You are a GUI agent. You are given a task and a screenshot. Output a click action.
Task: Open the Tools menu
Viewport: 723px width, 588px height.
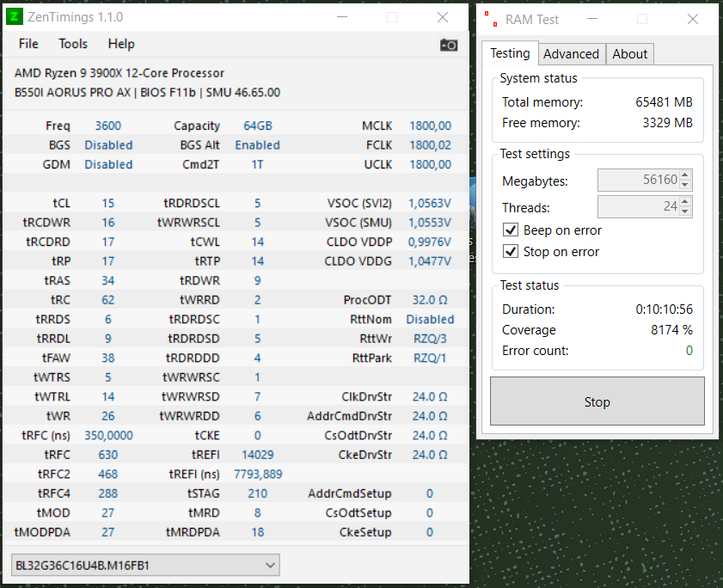click(x=73, y=44)
